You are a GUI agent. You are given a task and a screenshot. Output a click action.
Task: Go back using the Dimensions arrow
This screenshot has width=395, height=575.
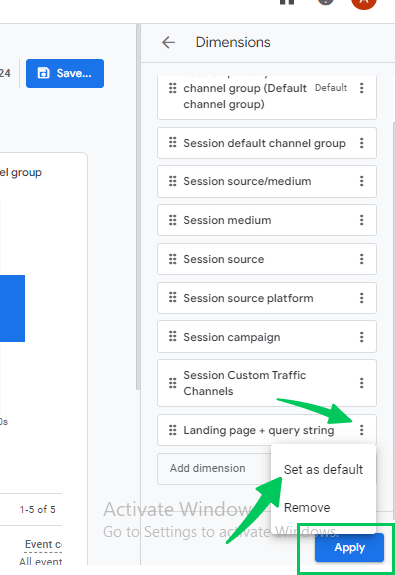tap(168, 43)
